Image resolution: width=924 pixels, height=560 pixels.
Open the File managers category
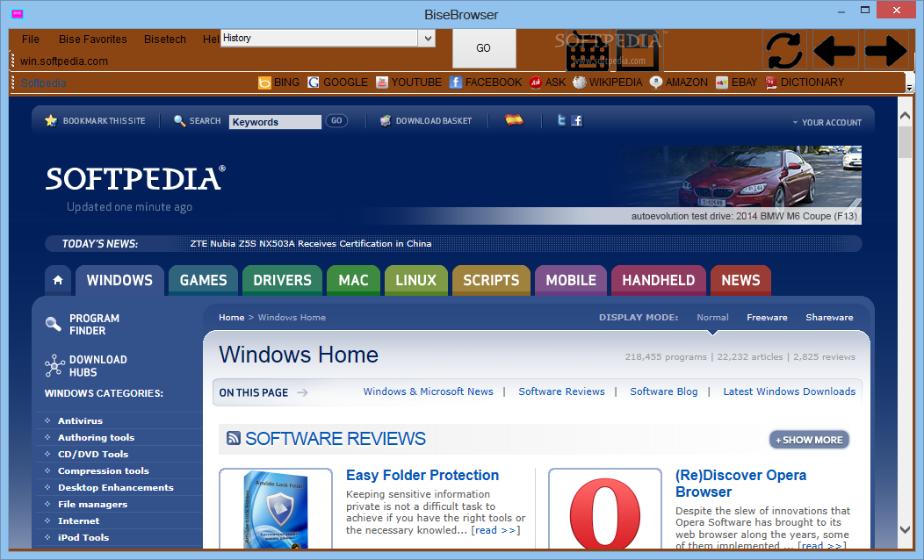click(x=92, y=504)
